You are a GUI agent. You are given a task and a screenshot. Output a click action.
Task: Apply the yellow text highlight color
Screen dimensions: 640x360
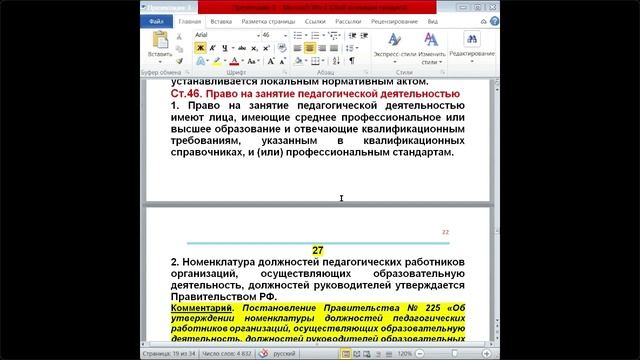pyautogui.click(x=217, y=61)
